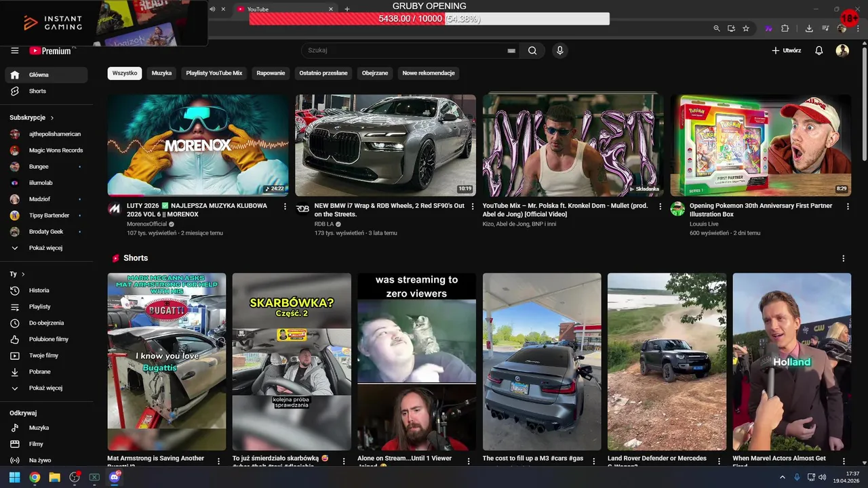
Task: Open Discord from the taskbar
Action: (x=114, y=477)
